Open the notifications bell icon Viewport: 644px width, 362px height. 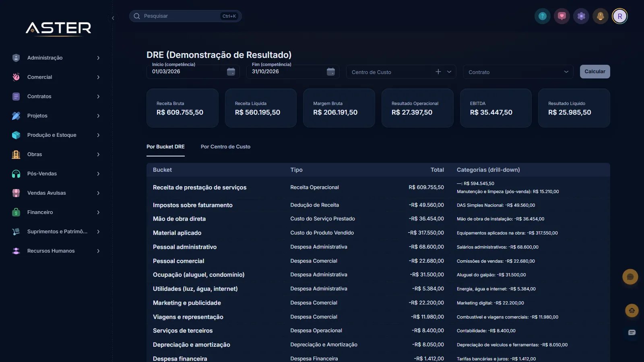click(601, 16)
